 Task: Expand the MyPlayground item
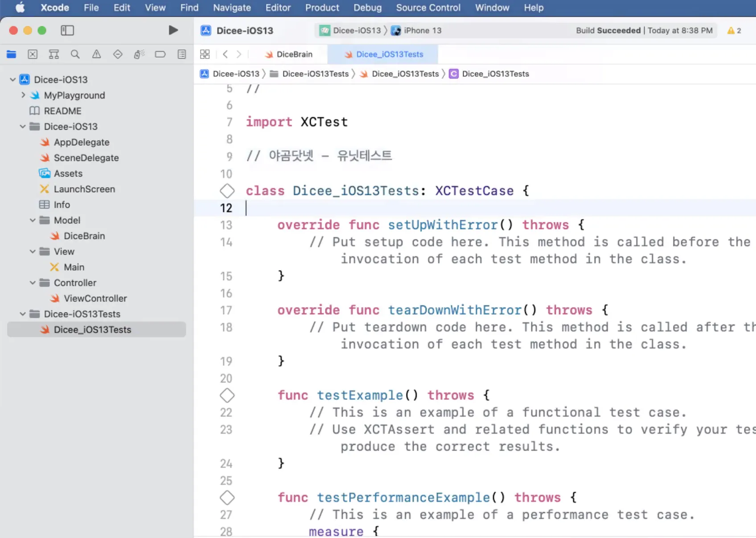pyautogui.click(x=23, y=95)
